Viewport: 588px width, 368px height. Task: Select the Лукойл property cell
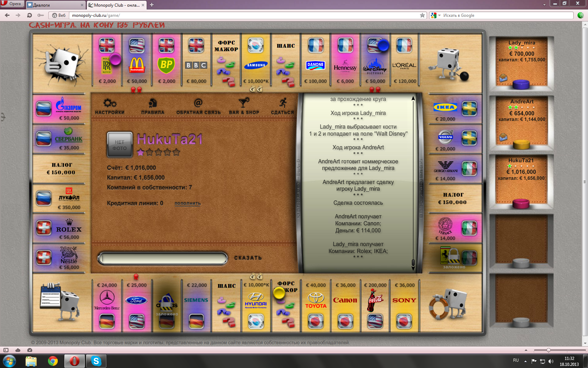[x=59, y=198]
